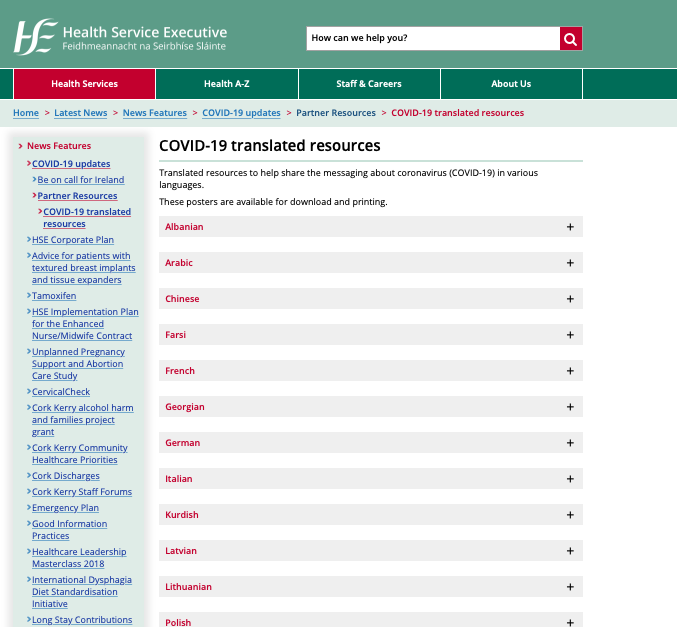This screenshot has height=627, width=677.
Task: Open Healthcare Leadership Masterclass 2018 link
Action: coord(79,558)
